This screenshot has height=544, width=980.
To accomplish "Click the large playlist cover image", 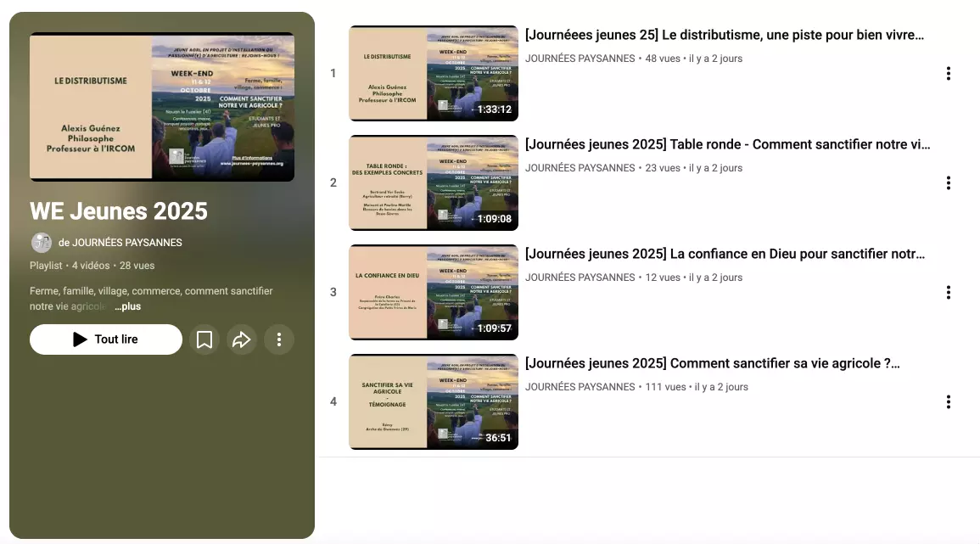I will pyautogui.click(x=162, y=107).
